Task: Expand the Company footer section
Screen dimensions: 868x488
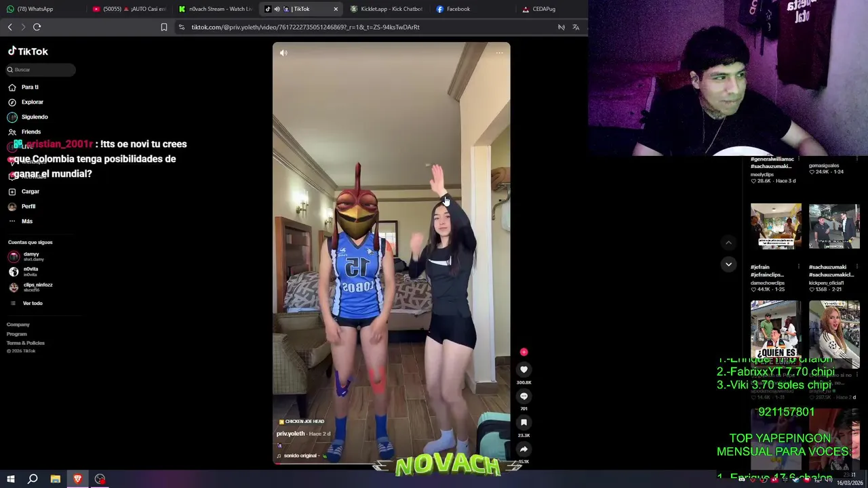Action: click(x=18, y=325)
